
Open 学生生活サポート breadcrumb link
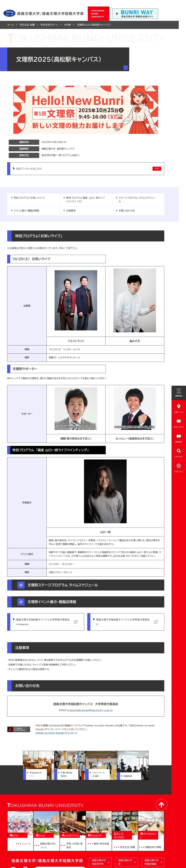coord(49,25)
